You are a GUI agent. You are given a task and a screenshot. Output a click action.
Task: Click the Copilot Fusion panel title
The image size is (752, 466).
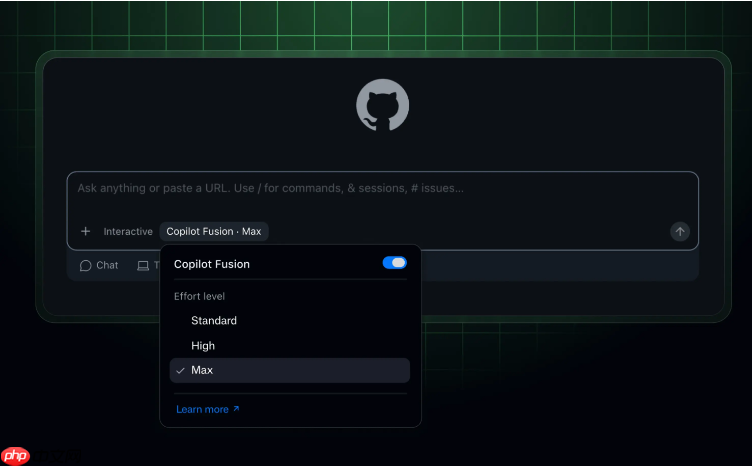(212, 264)
